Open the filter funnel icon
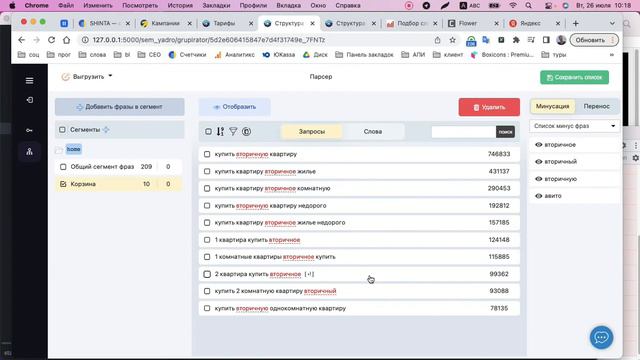The height and width of the screenshot is (360, 640). [x=233, y=131]
